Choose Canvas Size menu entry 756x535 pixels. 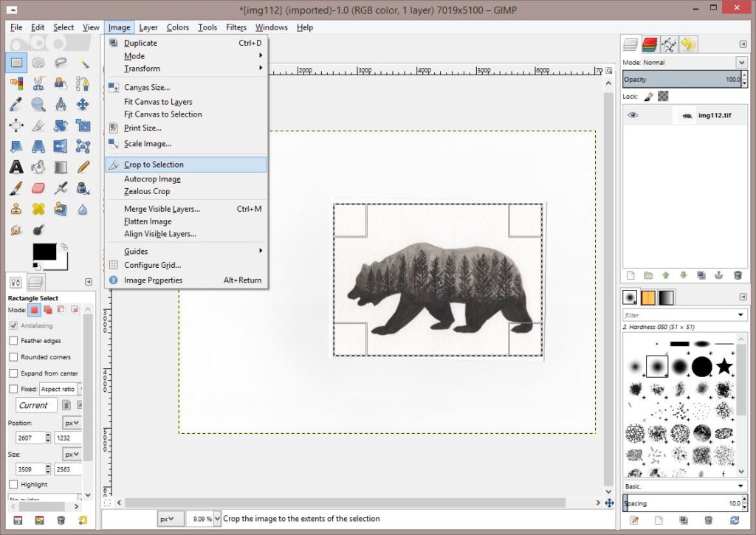coord(186,87)
